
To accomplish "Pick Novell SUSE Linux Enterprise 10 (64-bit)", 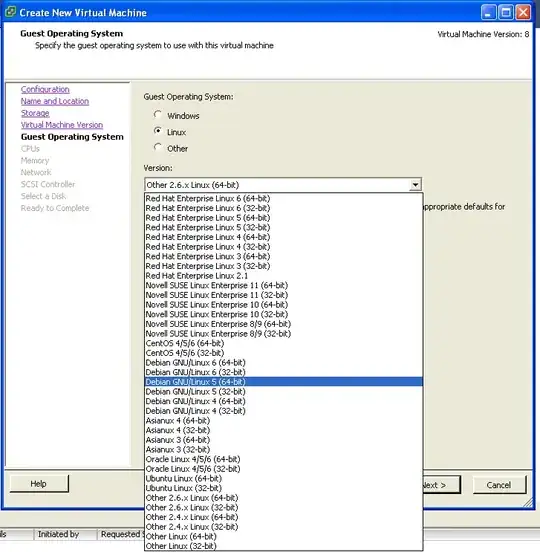I will click(283, 305).
